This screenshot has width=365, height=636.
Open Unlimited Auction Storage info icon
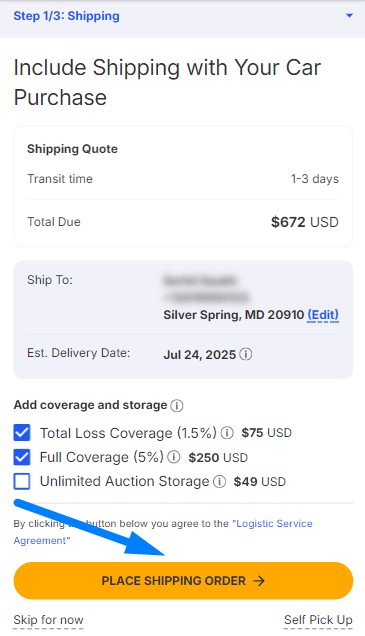click(x=219, y=481)
